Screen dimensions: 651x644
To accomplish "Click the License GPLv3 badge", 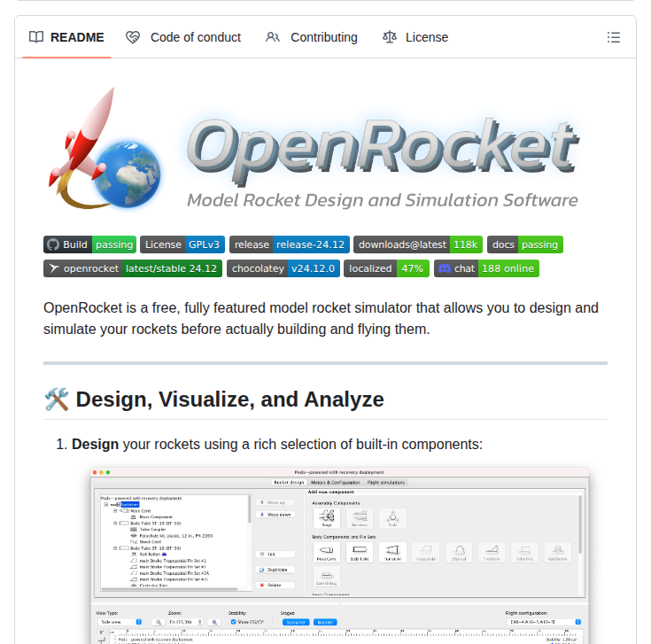I will [182, 244].
